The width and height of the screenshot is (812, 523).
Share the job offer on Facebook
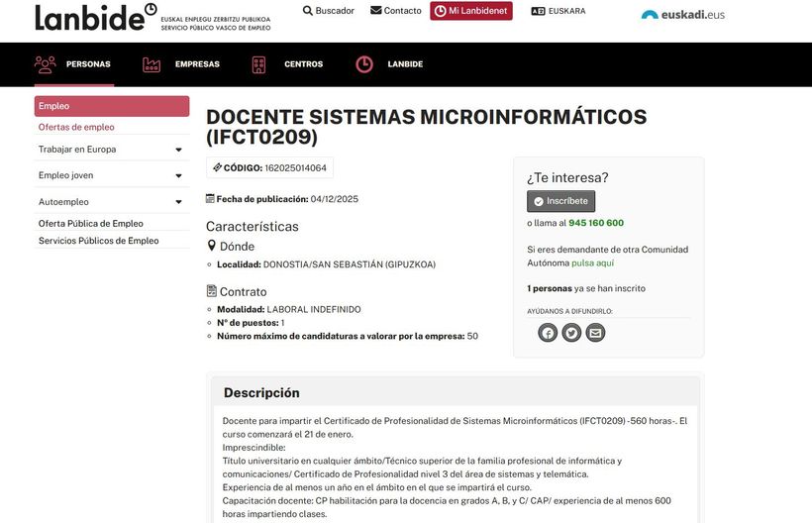pos(548,333)
